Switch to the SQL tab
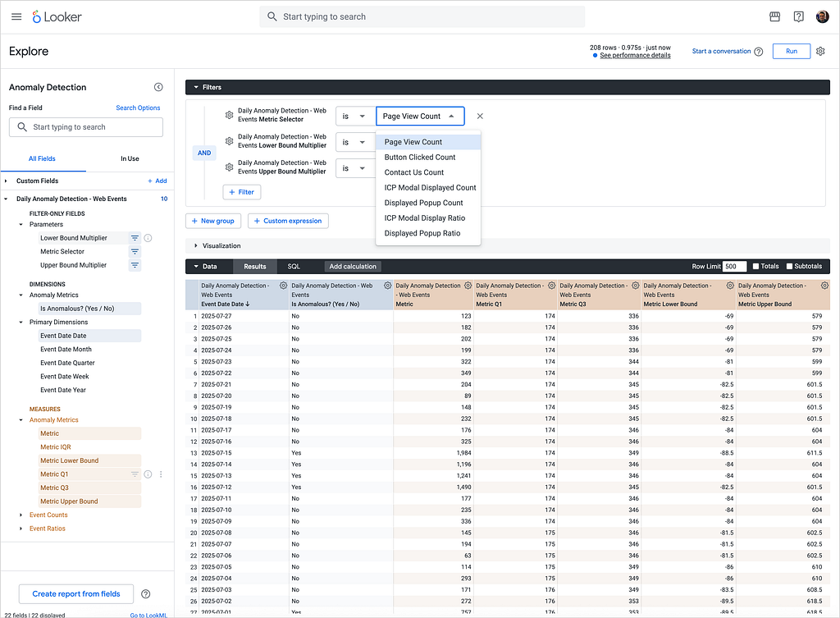Viewport: 840px width, 618px height. pos(294,267)
